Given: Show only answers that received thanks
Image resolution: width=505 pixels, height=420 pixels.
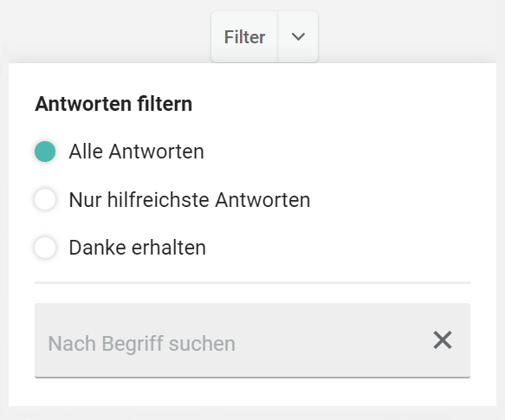Looking at the screenshot, I should (x=45, y=248).
